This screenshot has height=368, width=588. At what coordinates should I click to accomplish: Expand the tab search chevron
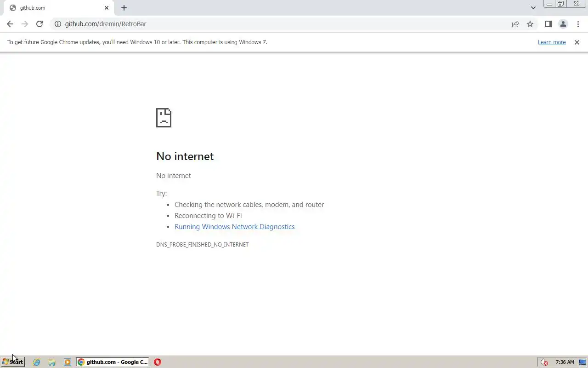pos(533,8)
